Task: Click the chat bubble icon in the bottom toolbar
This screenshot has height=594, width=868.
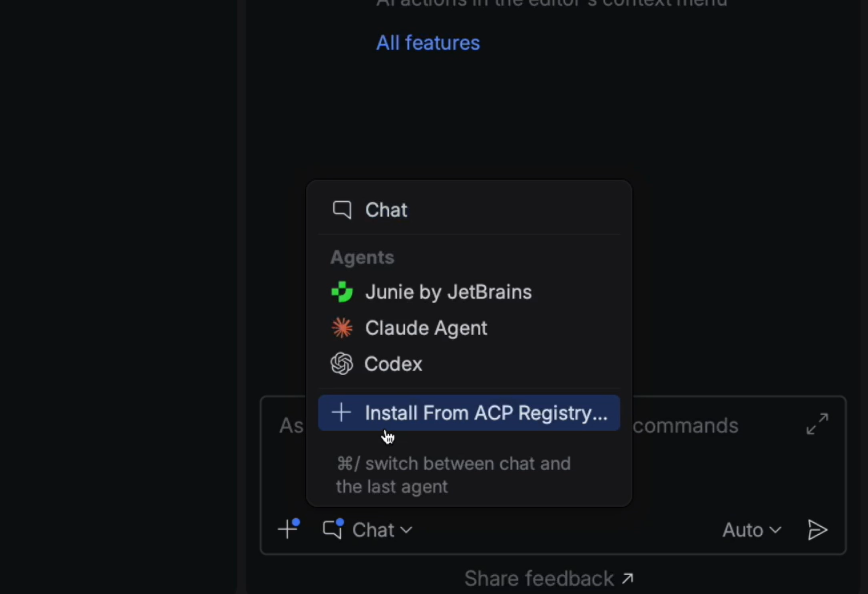Action: point(333,529)
